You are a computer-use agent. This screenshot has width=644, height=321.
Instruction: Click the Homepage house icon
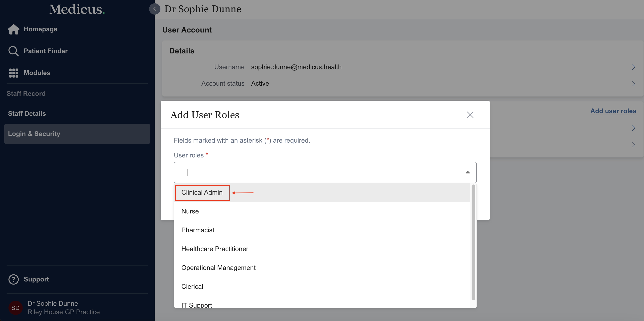[13, 29]
